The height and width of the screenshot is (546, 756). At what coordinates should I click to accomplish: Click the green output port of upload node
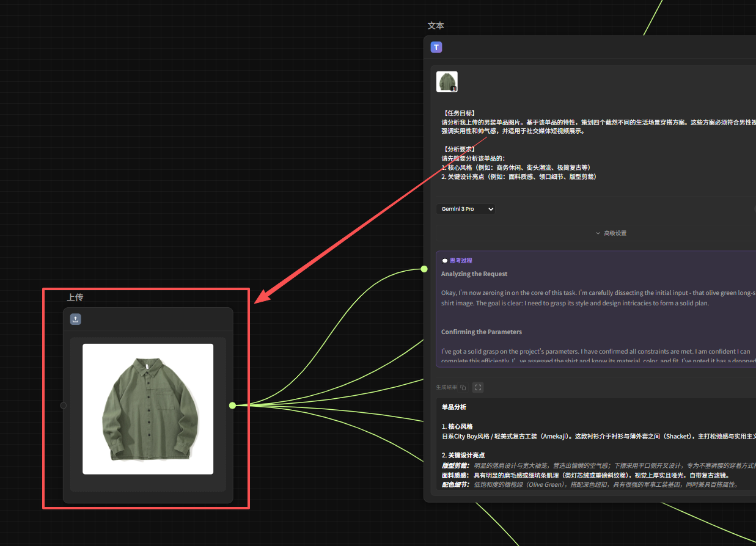tap(232, 406)
